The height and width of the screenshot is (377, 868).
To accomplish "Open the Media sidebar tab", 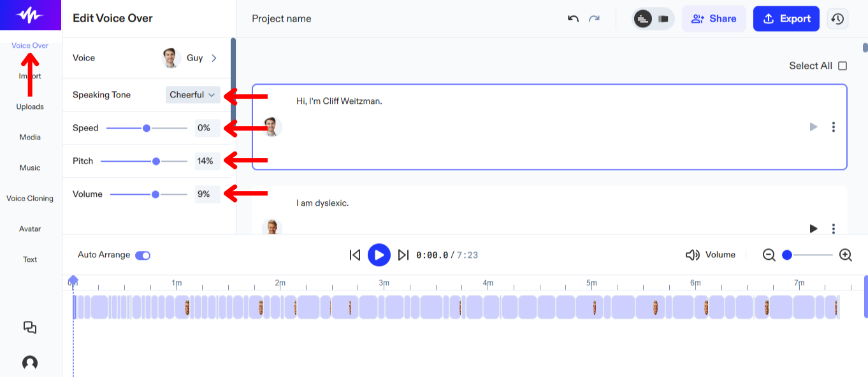I will click(x=30, y=137).
